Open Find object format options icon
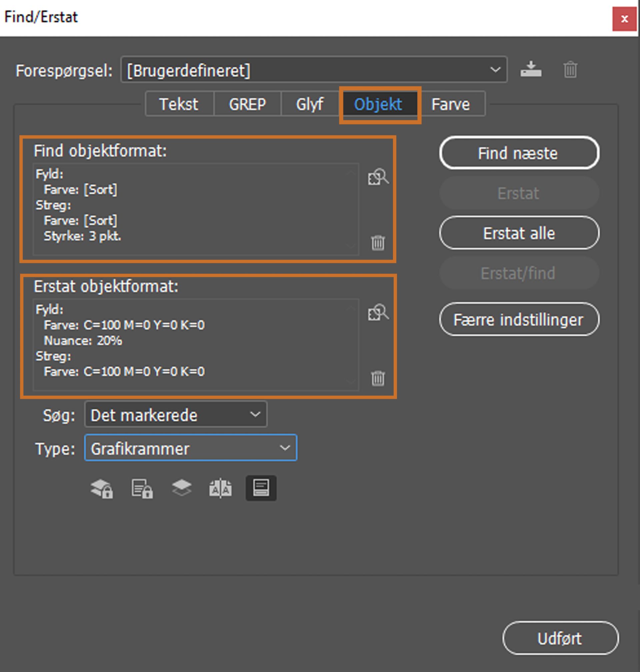Viewport: 640px width, 672px height. tap(378, 177)
